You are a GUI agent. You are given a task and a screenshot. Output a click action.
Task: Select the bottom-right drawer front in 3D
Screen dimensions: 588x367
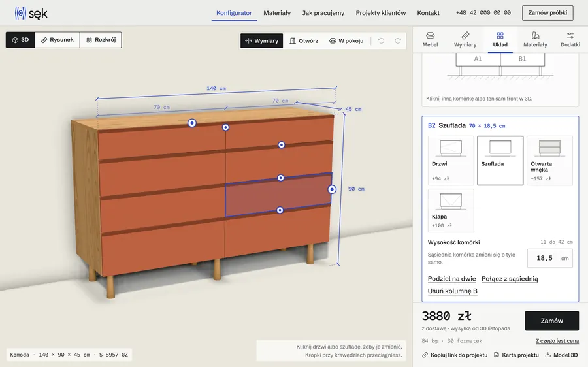tap(278, 232)
